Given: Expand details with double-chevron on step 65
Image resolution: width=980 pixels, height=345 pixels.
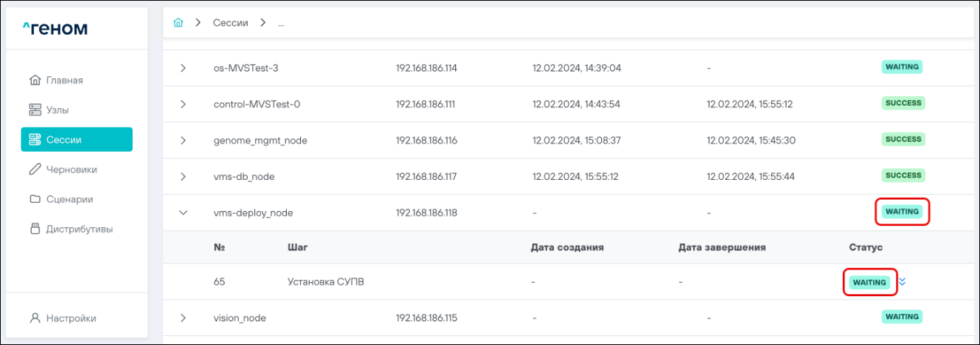Looking at the screenshot, I should coord(902,282).
